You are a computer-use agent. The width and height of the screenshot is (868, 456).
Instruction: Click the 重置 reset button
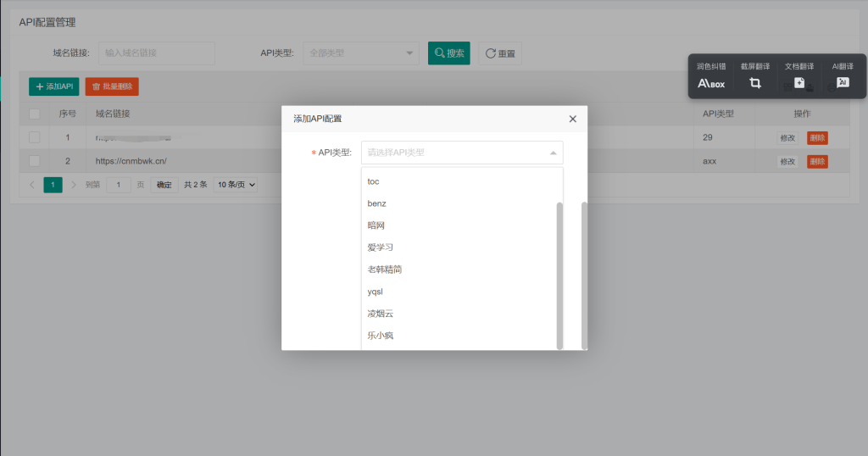click(500, 53)
